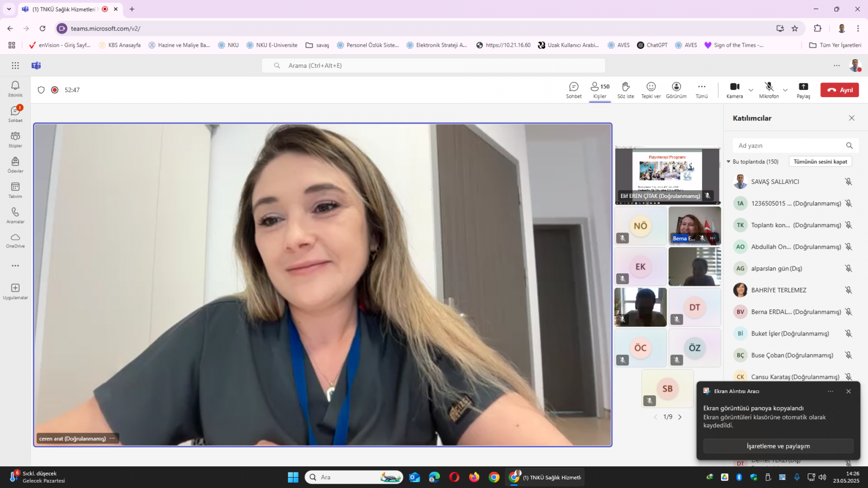Open the Tümü more options menu
The height and width of the screenshot is (488, 868).
pos(701,90)
